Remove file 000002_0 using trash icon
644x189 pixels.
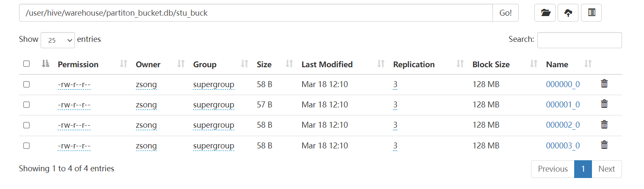click(604, 125)
